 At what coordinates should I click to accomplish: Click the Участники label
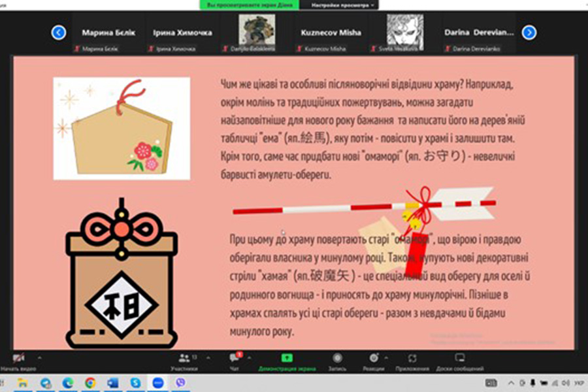pos(184,368)
